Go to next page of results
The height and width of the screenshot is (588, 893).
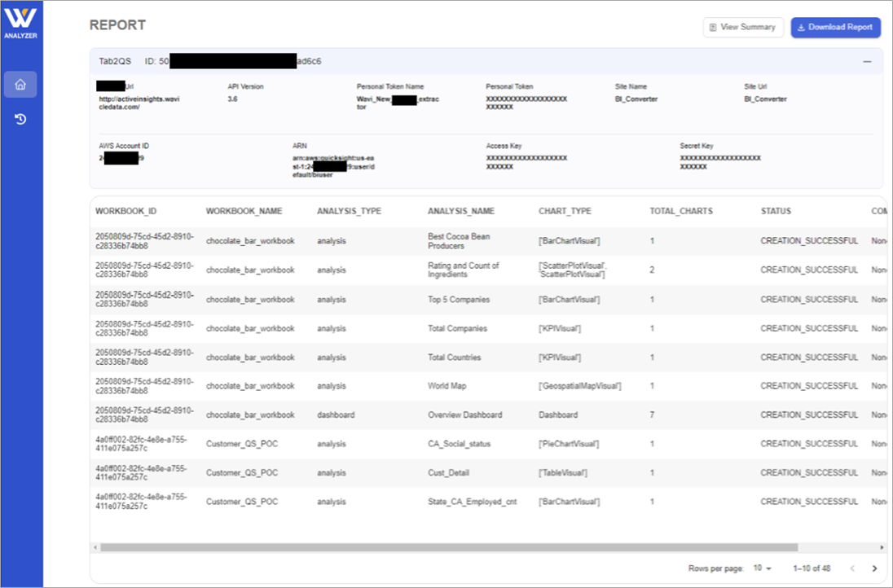click(x=875, y=568)
